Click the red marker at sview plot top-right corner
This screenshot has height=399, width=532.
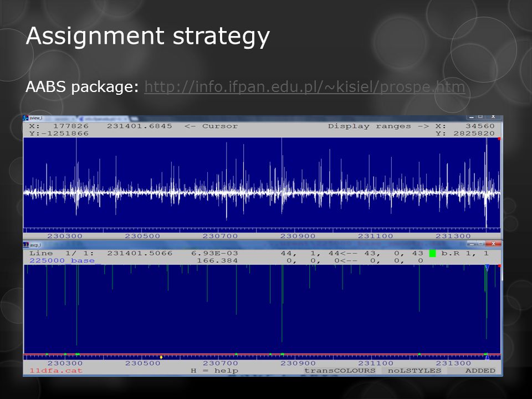pos(499,139)
